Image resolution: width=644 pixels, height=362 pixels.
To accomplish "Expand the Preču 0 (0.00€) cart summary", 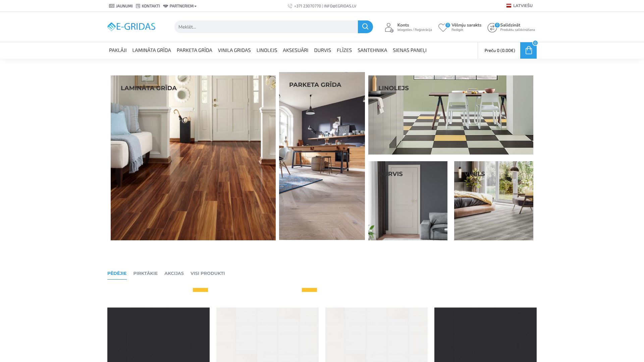I will pyautogui.click(x=499, y=51).
